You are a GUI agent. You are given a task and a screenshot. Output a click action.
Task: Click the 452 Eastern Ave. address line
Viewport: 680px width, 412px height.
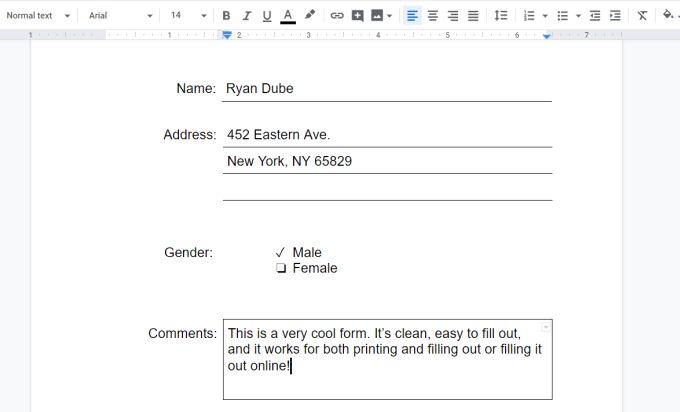pyautogui.click(x=387, y=135)
